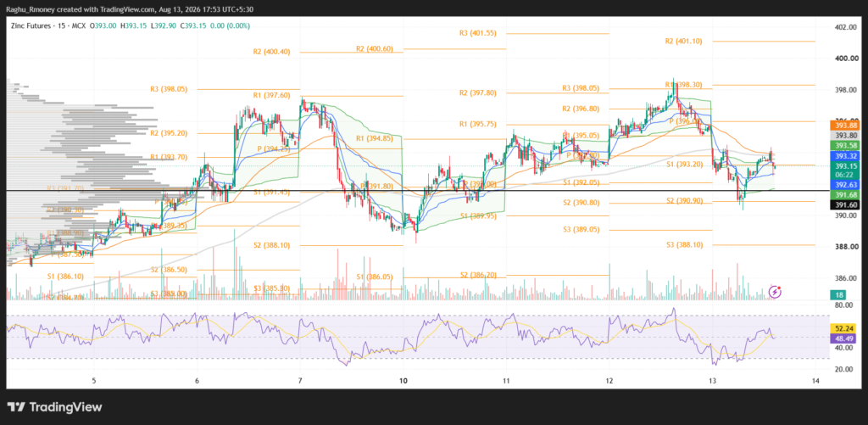The height and width of the screenshot is (425, 868).
Task: Click the 20.00 RSI axis label
Action: click(x=843, y=369)
